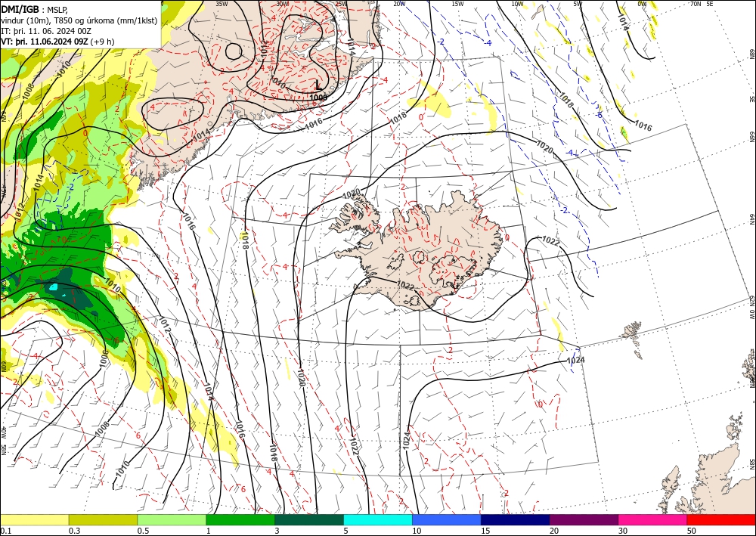Click the blue '-6' temperature contour label
The width and height of the screenshot is (756, 536).
600,115
